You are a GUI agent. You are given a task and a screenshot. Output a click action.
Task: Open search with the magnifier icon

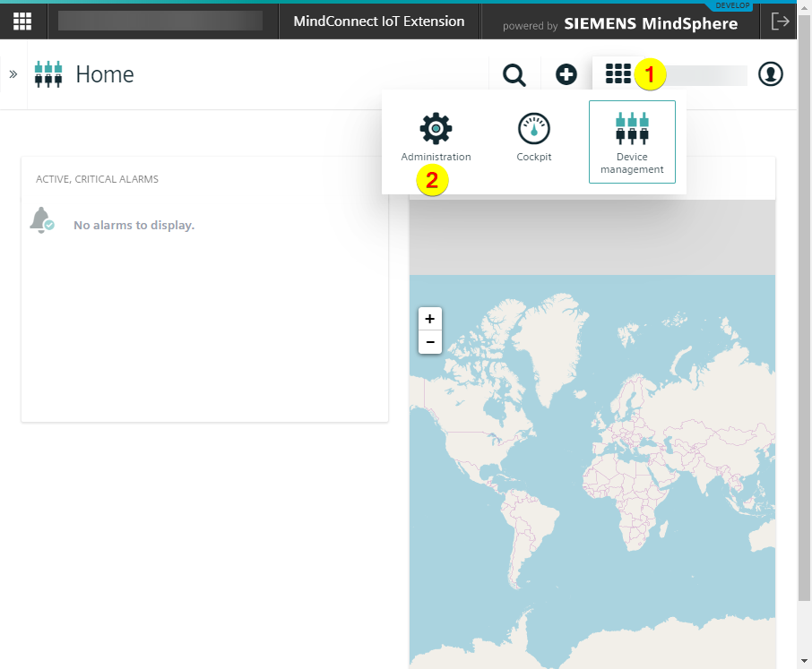[514, 74]
